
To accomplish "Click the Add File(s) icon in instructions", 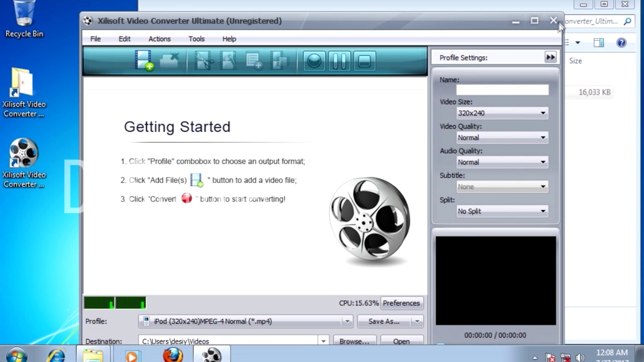I will coord(196,180).
